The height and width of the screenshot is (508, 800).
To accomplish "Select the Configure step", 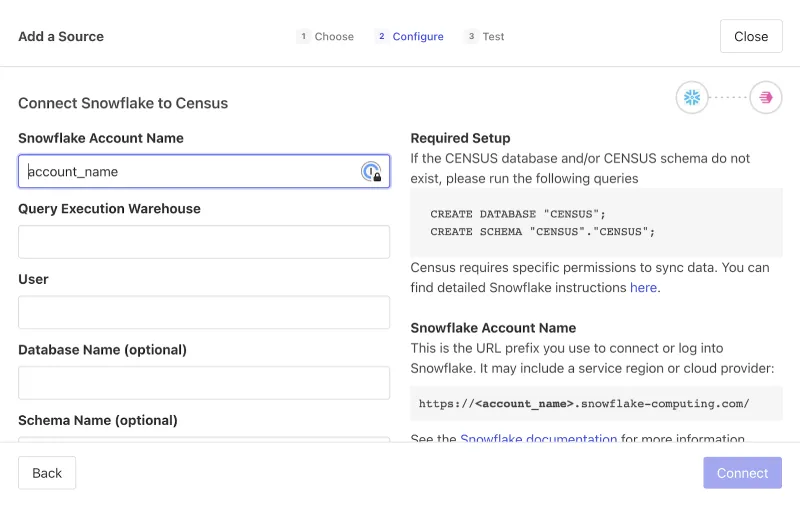I will point(410,37).
